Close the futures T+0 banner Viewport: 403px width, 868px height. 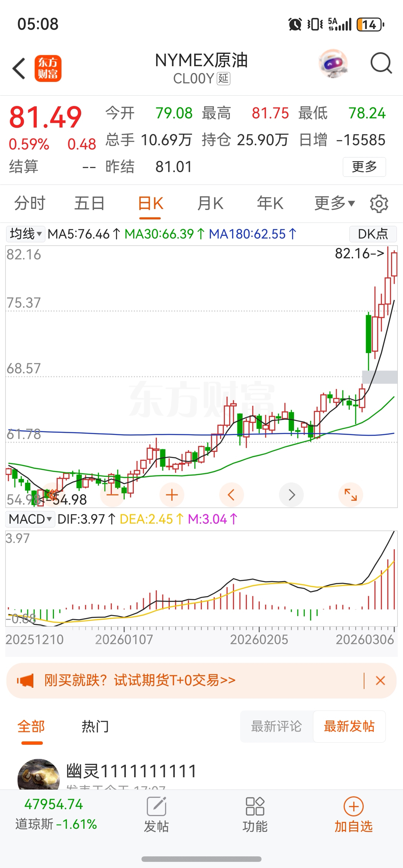tap(380, 681)
